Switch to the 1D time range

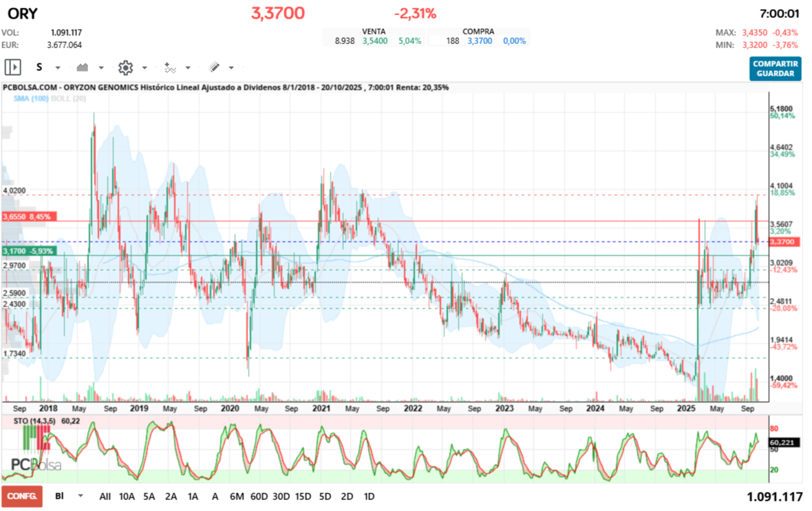(x=369, y=496)
